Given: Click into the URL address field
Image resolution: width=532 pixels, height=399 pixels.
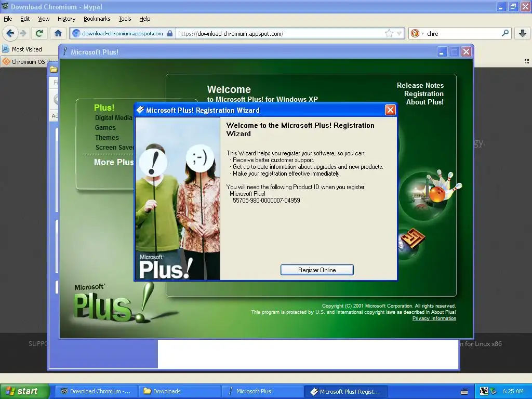Looking at the screenshot, I should (x=280, y=34).
